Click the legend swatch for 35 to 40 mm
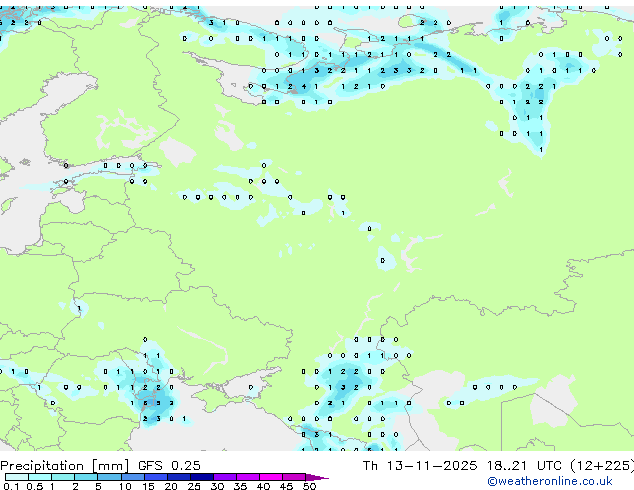The height and width of the screenshot is (490, 634). (247, 477)
